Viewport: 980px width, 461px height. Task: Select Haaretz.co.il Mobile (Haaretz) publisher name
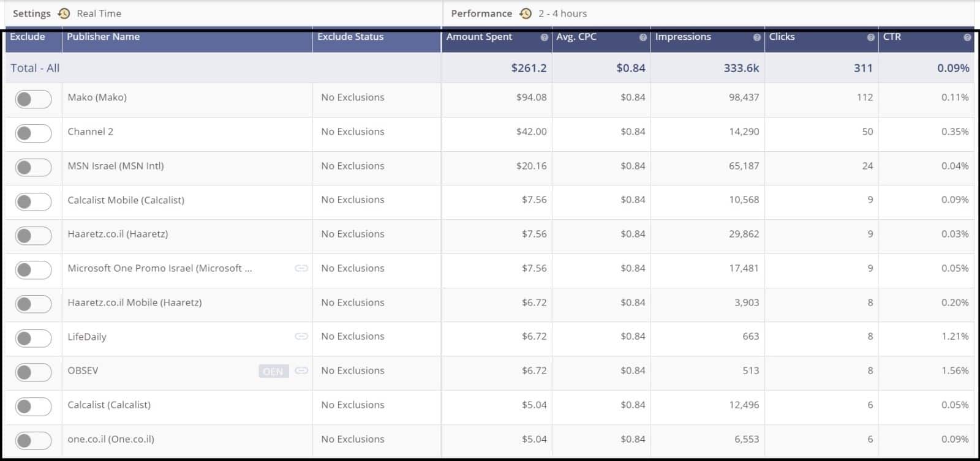pos(135,302)
